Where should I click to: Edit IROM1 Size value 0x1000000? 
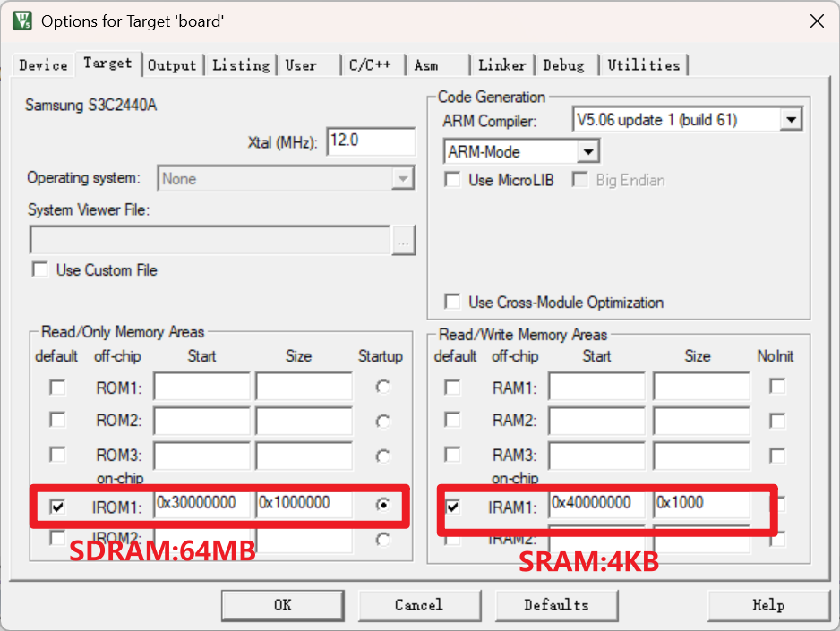[304, 504]
